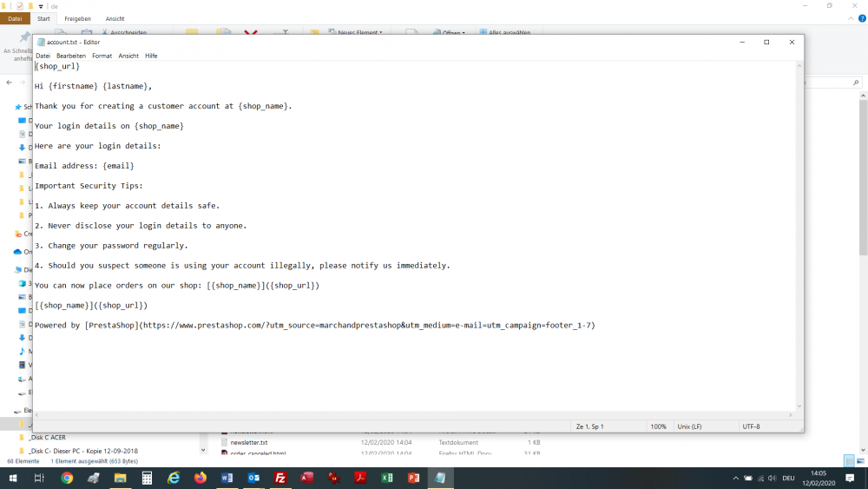Click the Windows Start button

click(x=13, y=478)
